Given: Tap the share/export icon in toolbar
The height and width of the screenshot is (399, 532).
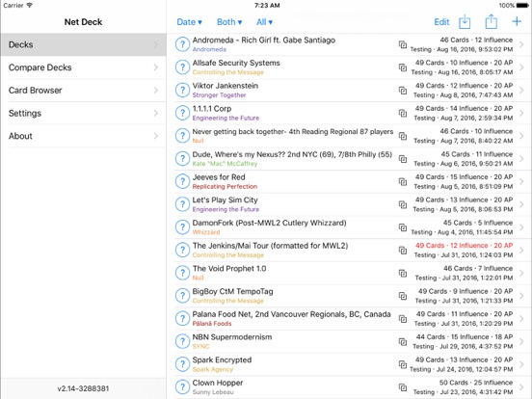Looking at the screenshot, I should click(x=491, y=22).
